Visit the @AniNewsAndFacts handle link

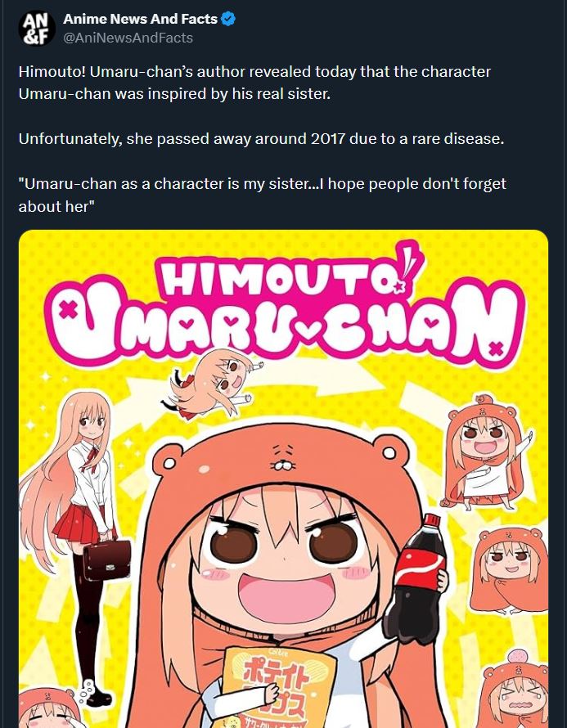click(x=128, y=38)
